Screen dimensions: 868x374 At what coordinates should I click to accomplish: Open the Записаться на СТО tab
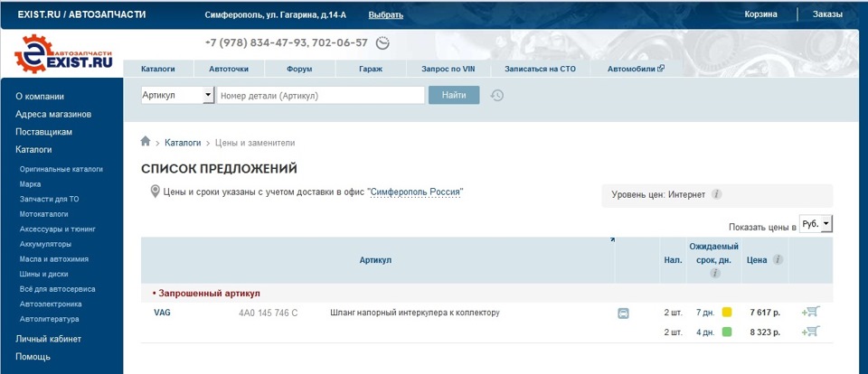541,70
